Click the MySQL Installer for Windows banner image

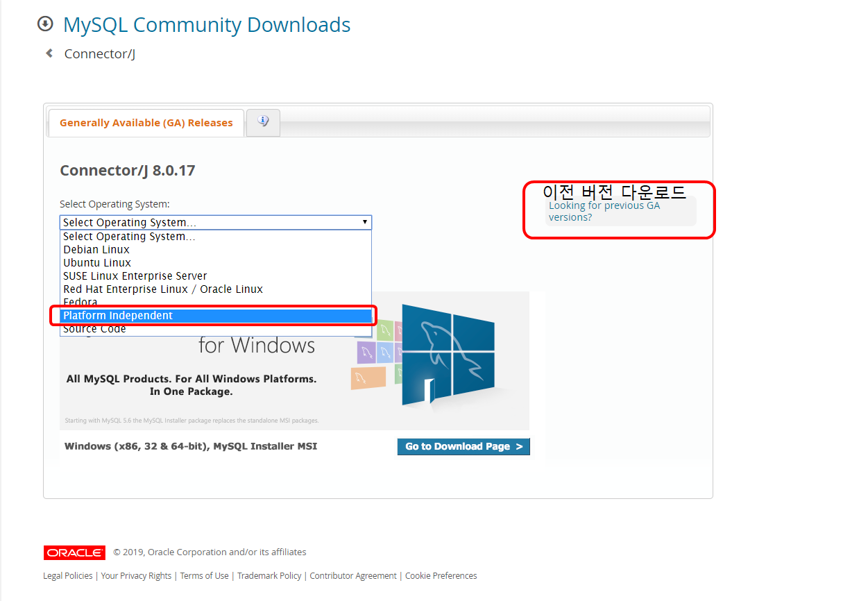coord(294,361)
